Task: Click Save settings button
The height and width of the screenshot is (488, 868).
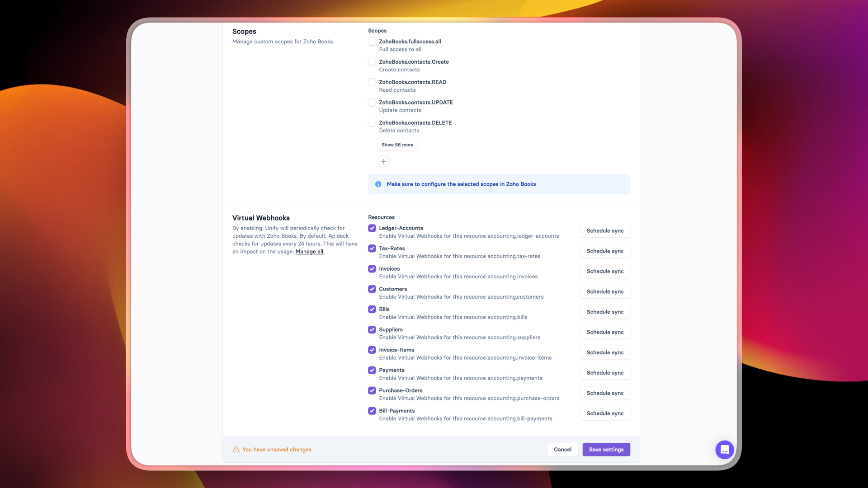Action: point(606,450)
